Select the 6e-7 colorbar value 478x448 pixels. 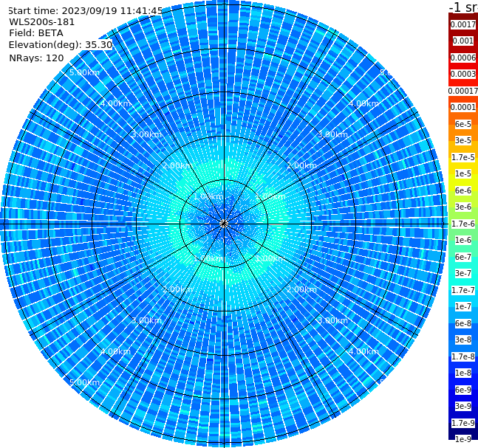(463, 257)
